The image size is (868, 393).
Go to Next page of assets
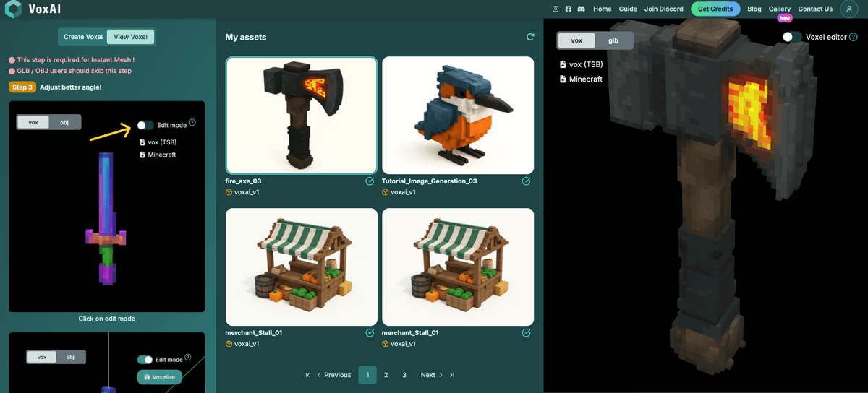click(x=432, y=375)
